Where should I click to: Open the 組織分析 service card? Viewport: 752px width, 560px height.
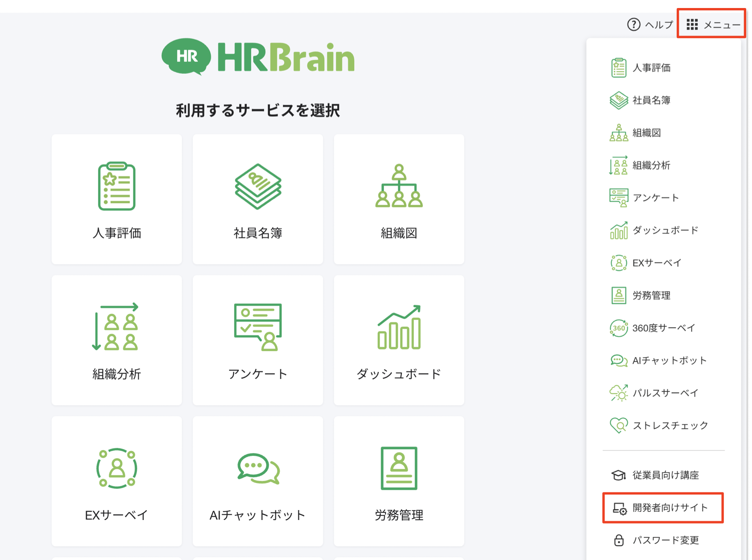117,340
